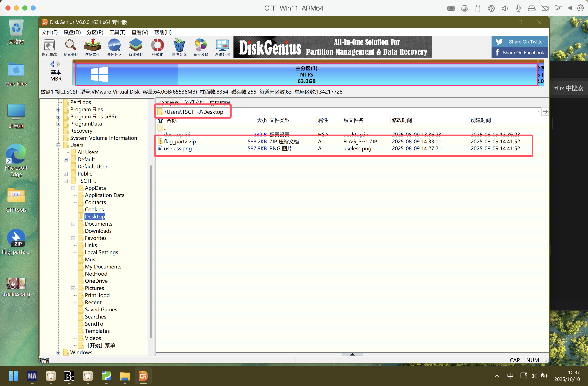Viewport: 588px width, 386px height.
Task: Select the Downloads folder in tree
Action: [98, 231]
